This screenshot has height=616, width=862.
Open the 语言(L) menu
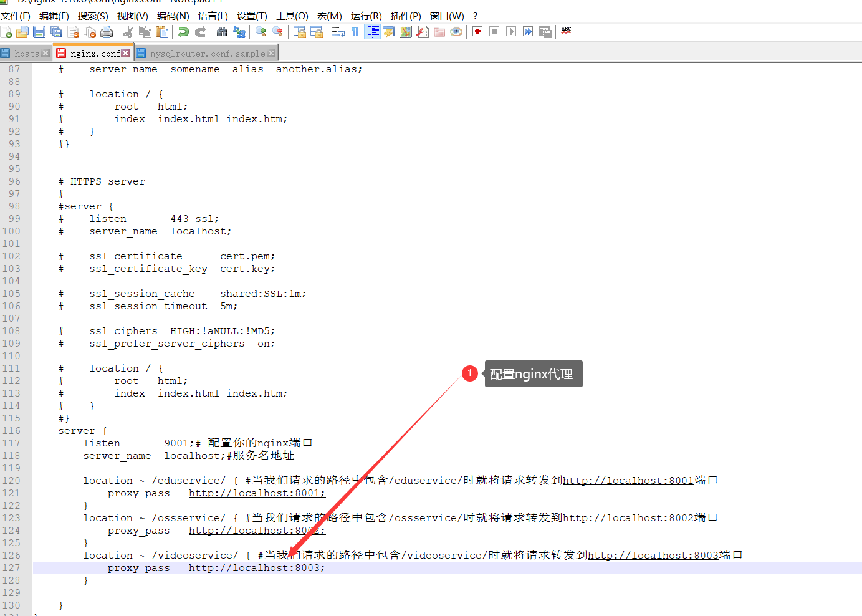click(213, 16)
